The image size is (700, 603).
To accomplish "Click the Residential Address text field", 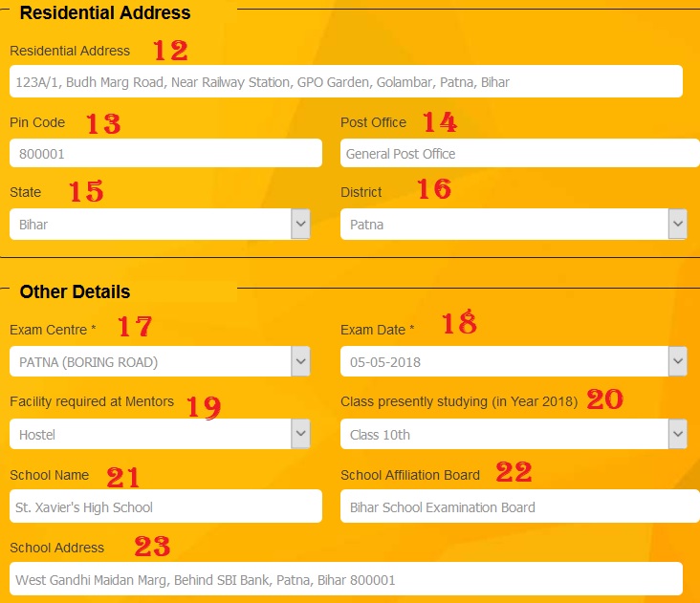I will point(345,82).
